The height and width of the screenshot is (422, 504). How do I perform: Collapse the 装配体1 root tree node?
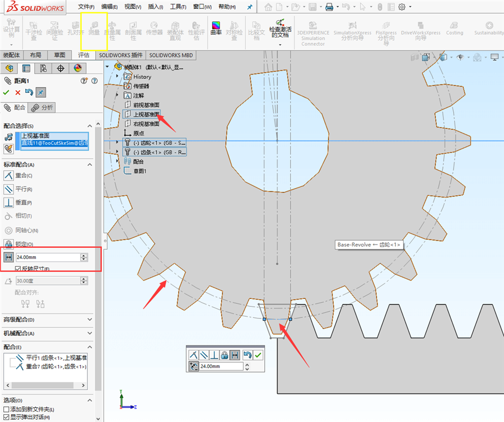pyautogui.click(x=108, y=67)
